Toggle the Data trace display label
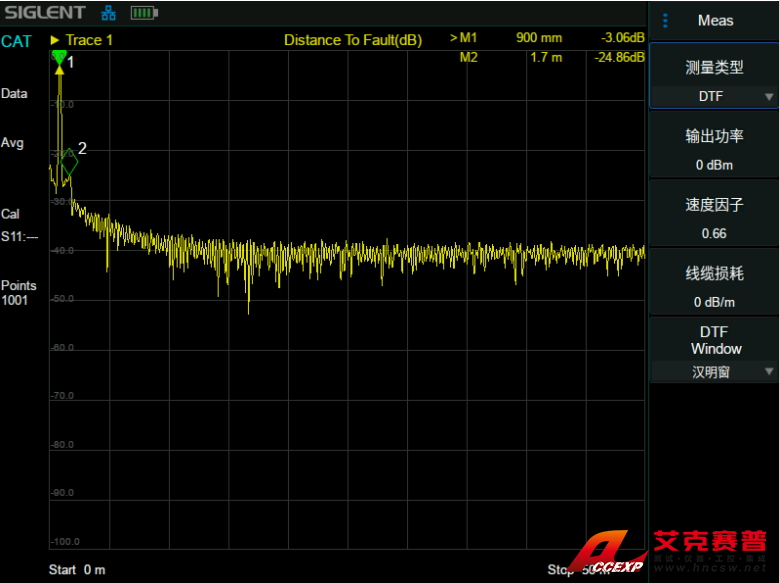The width and height of the screenshot is (779, 583). 14,93
